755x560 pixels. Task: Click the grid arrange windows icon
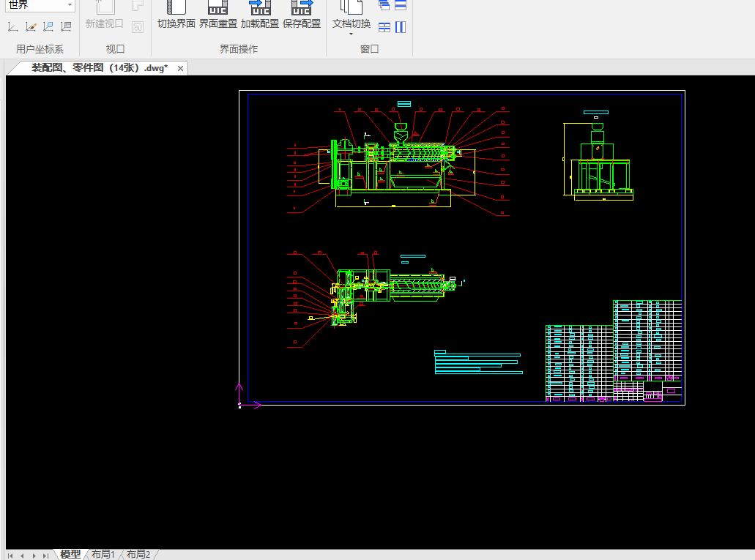[x=384, y=27]
